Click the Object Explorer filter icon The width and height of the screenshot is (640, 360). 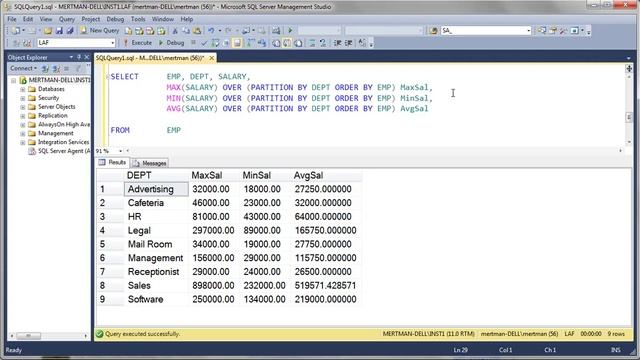(78, 69)
